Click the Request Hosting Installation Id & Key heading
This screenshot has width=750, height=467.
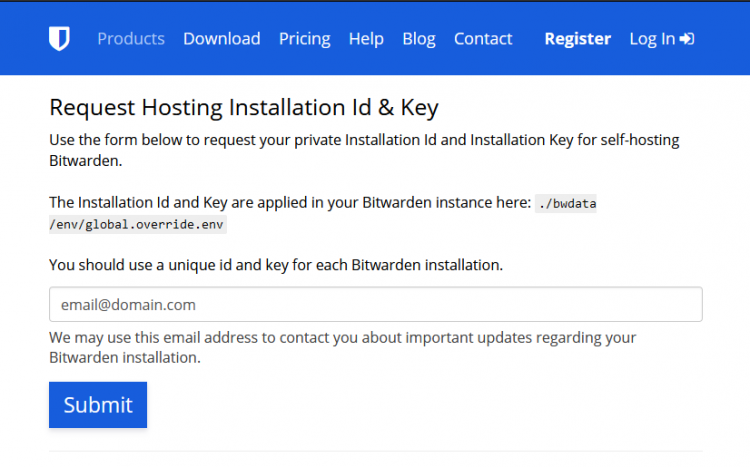[x=244, y=107]
